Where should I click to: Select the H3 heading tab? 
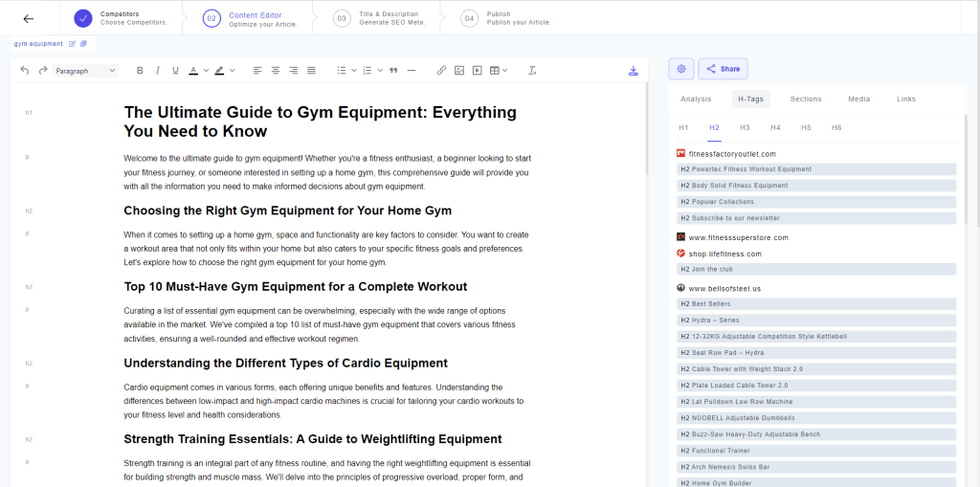point(745,127)
